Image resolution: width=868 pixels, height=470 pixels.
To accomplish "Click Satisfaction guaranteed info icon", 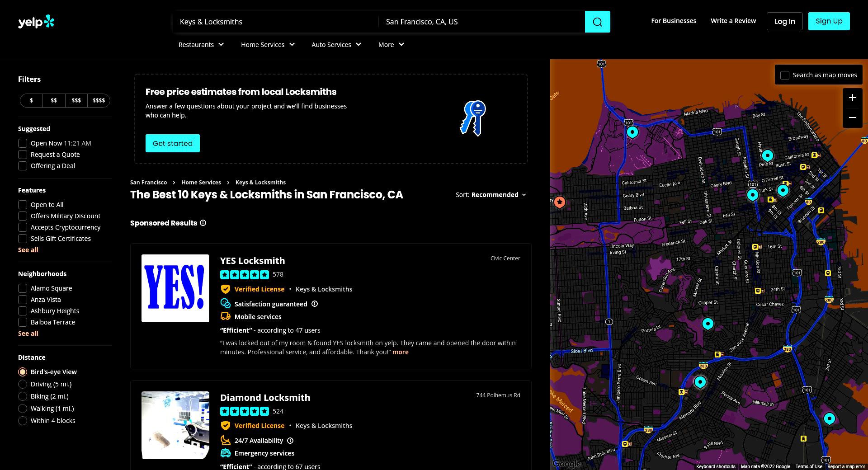I will pyautogui.click(x=315, y=304).
